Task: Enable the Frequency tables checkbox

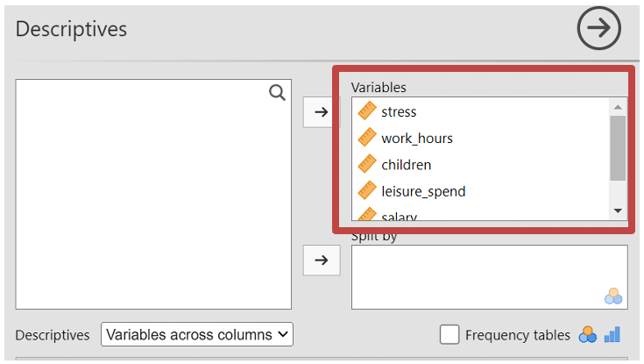Action: click(449, 334)
